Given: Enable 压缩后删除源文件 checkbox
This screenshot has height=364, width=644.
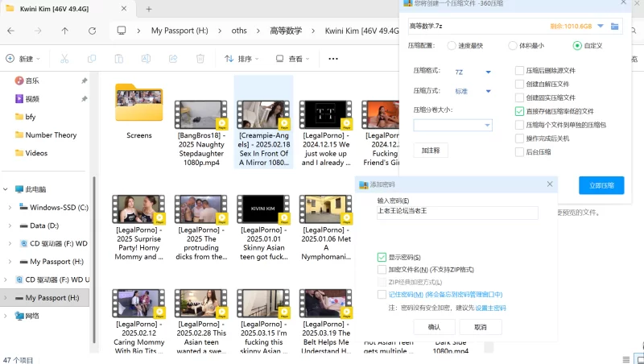Looking at the screenshot, I should (x=520, y=70).
